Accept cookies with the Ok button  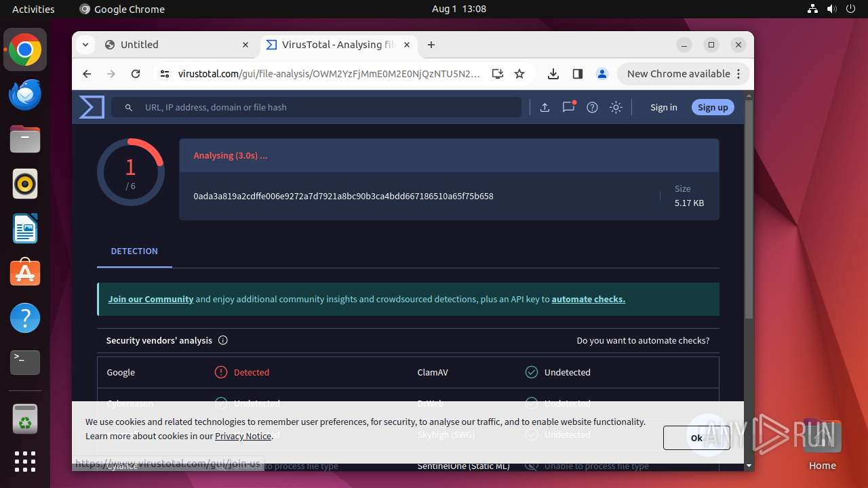coord(696,438)
